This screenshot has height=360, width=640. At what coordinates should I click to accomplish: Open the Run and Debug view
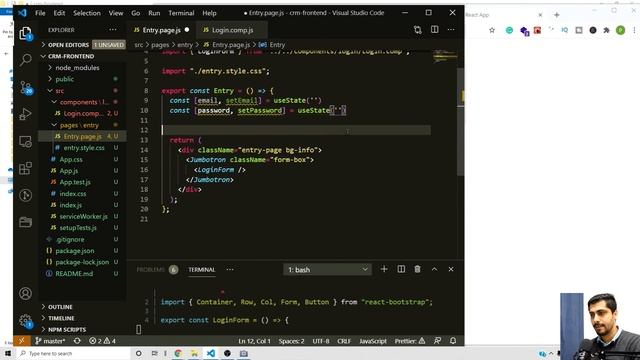(25, 114)
